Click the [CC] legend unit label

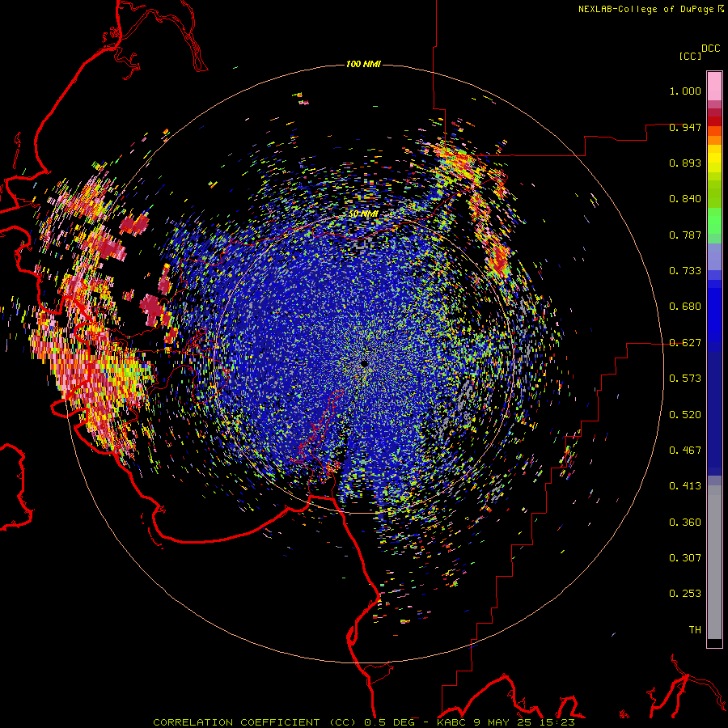click(689, 56)
